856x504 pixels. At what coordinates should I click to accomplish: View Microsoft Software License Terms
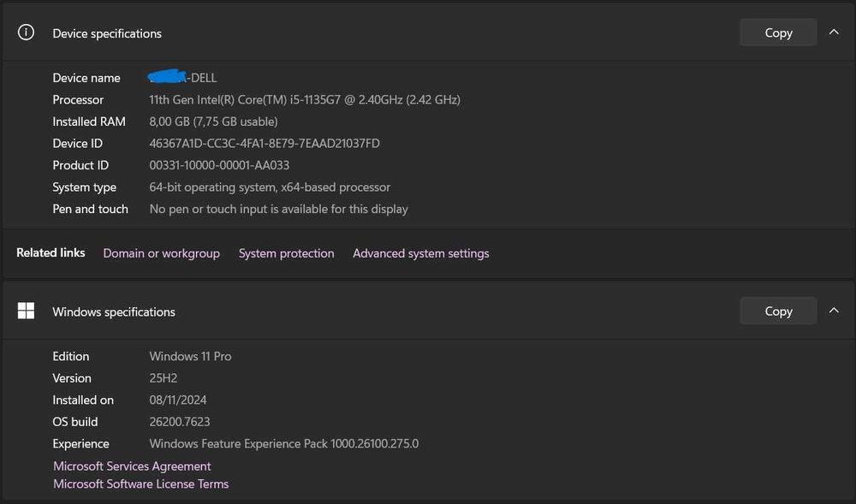(140, 484)
